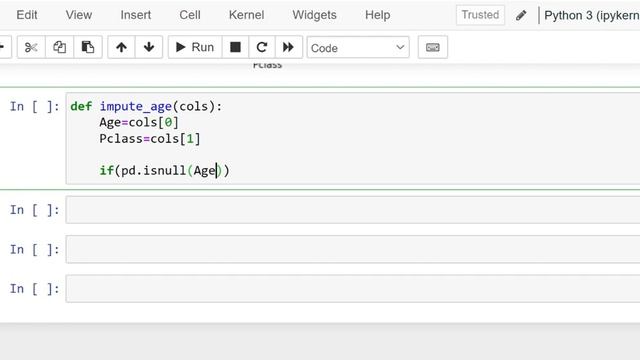Cut the selected cell with the scissors icon
This screenshot has height=360, width=640.
(31, 47)
